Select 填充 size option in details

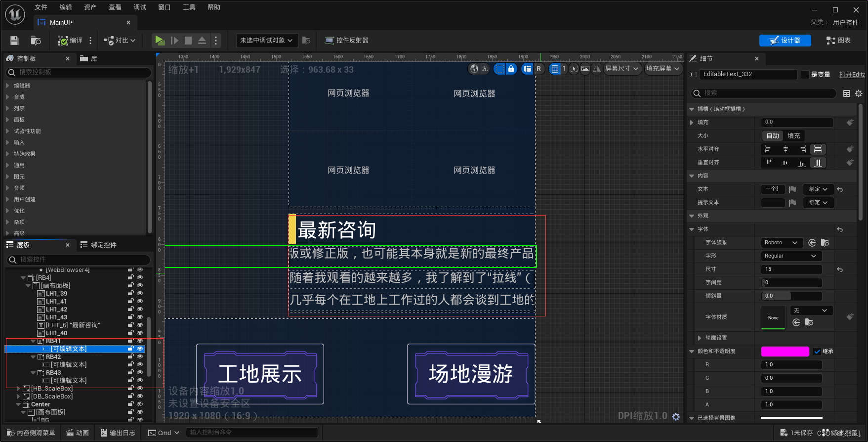point(794,136)
